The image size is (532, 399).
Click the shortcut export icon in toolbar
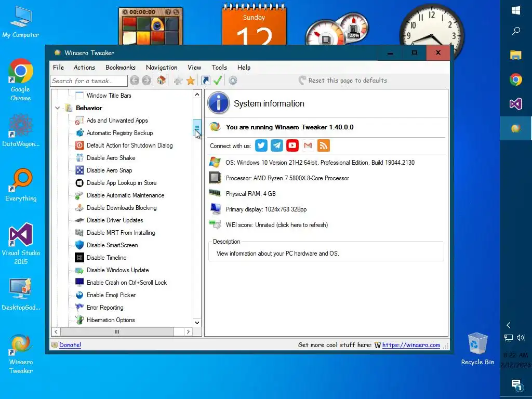point(205,81)
